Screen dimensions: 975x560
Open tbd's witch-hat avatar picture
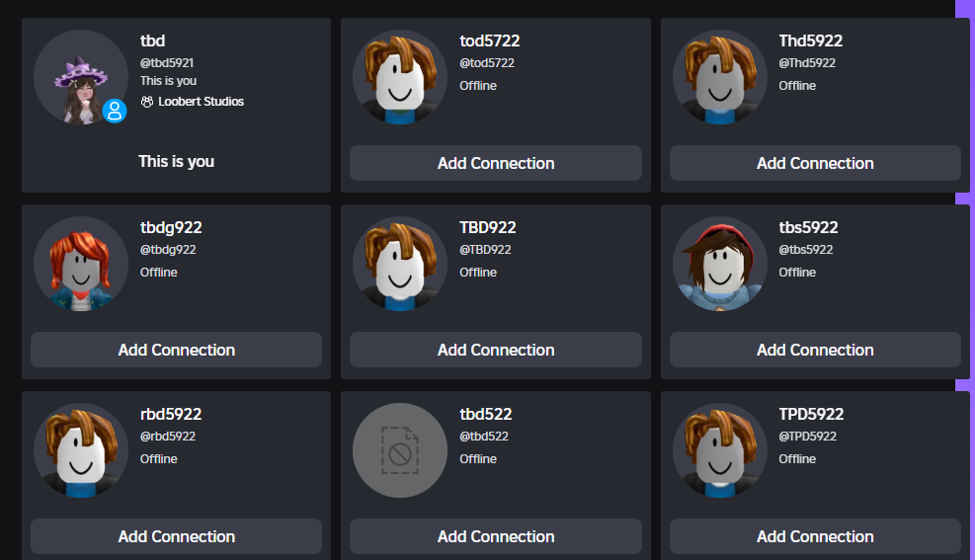80,77
